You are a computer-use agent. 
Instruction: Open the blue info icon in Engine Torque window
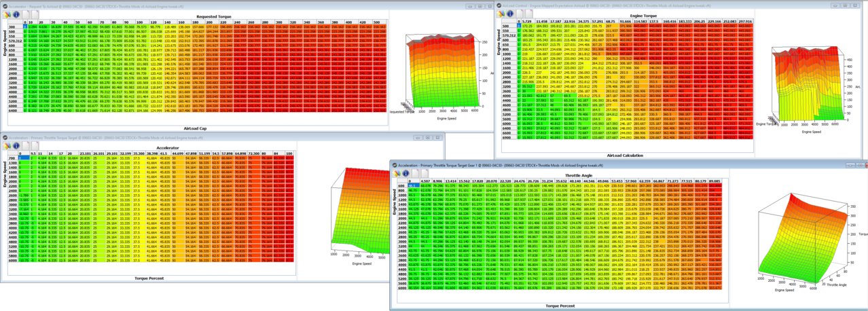510,14
